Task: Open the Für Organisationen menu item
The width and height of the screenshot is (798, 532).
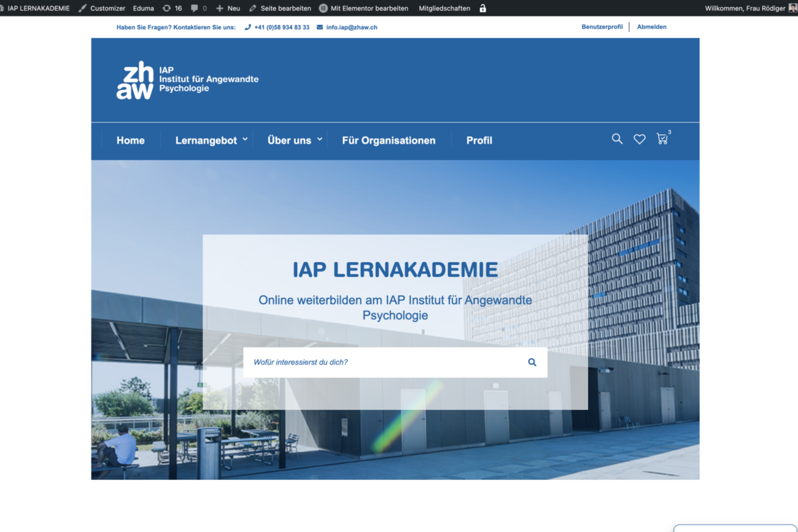Action: [x=389, y=141]
